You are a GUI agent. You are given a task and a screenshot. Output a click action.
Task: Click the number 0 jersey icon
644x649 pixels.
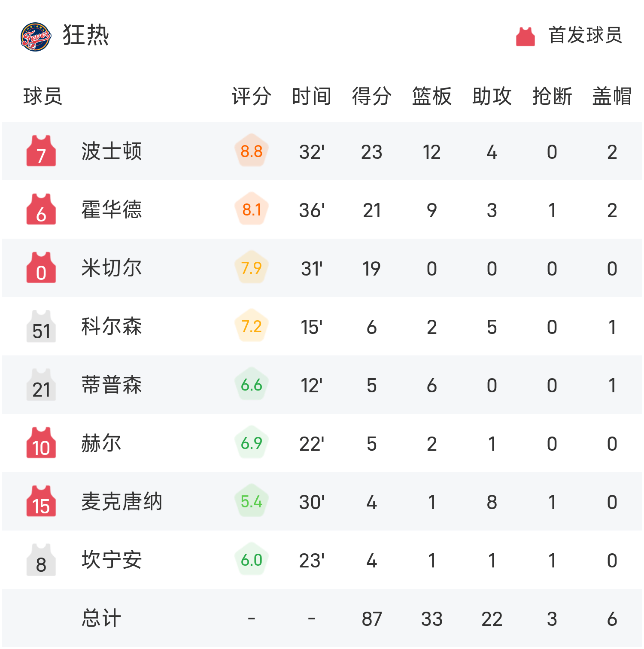point(41,268)
